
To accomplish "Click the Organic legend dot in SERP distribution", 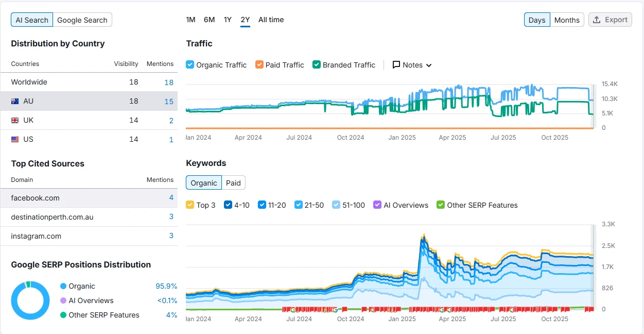I will coord(63,287).
